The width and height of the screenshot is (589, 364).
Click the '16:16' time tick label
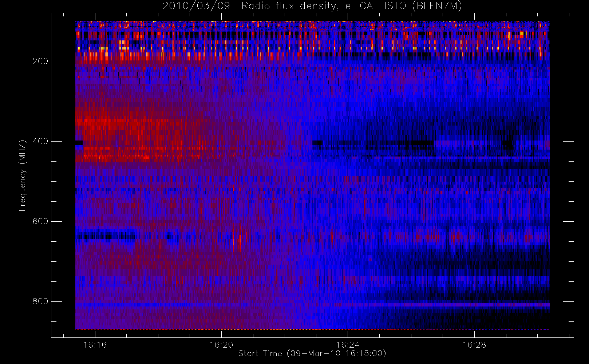[95, 345]
